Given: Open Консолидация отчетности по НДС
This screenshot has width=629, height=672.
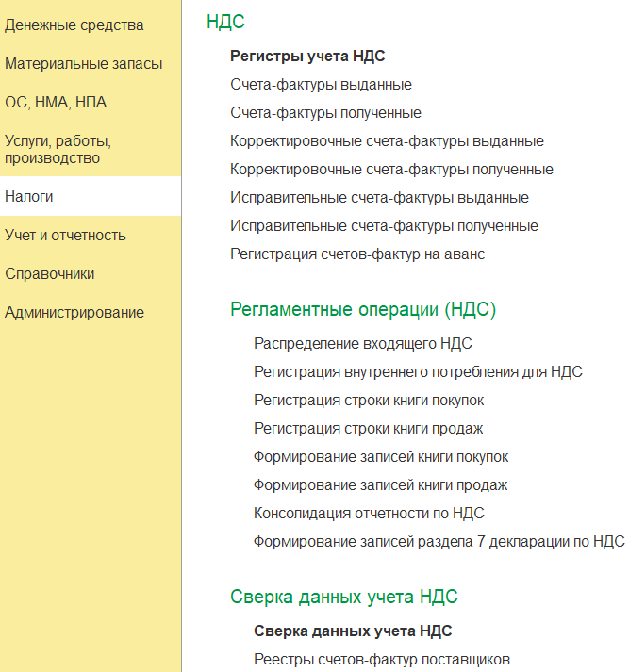Looking at the screenshot, I should (369, 514).
